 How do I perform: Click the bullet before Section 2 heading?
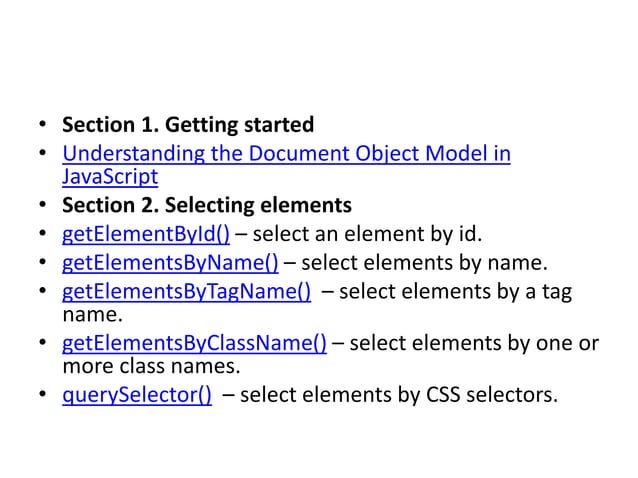(42, 208)
